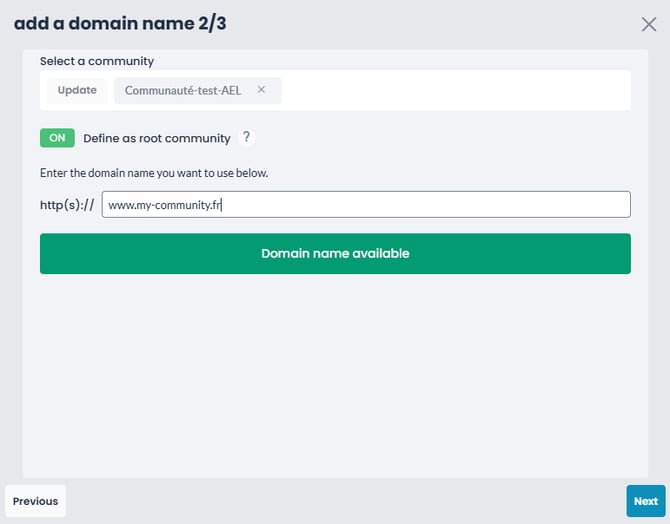
Task: Click the blank footer between Previous and Next
Action: click(x=346, y=501)
